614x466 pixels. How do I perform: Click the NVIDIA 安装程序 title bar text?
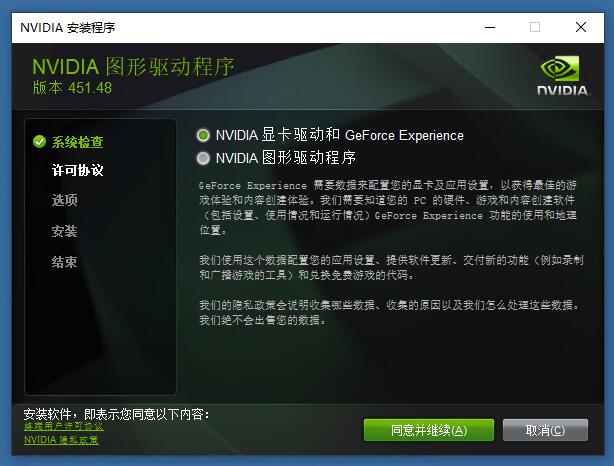[68, 27]
